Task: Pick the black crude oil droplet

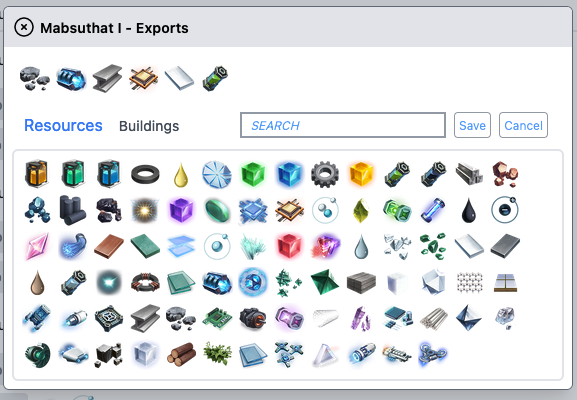Action: point(469,210)
